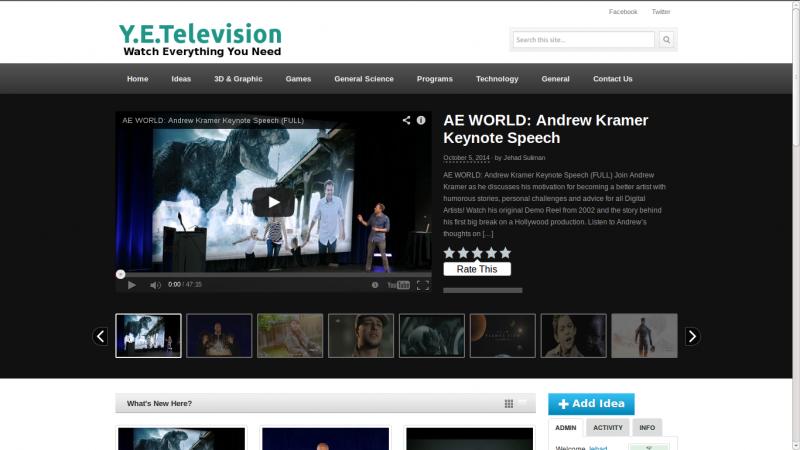Play video with center play button
Viewport: 800px width, 450px height.
point(273,202)
